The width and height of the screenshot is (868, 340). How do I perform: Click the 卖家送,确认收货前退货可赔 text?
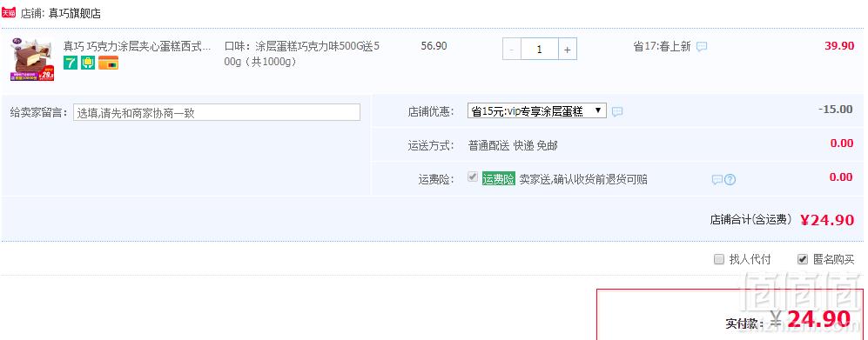583,179
